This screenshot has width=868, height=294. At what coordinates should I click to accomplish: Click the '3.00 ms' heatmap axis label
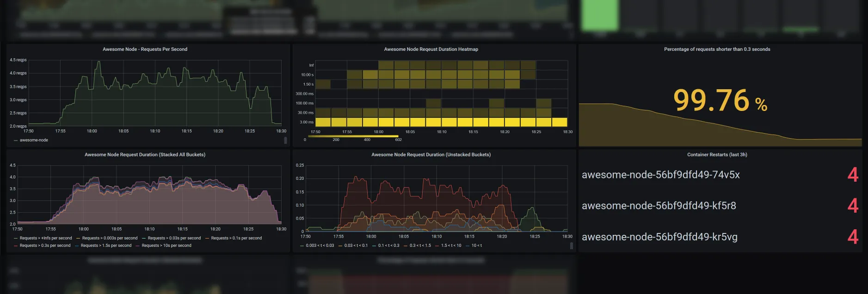(x=307, y=122)
